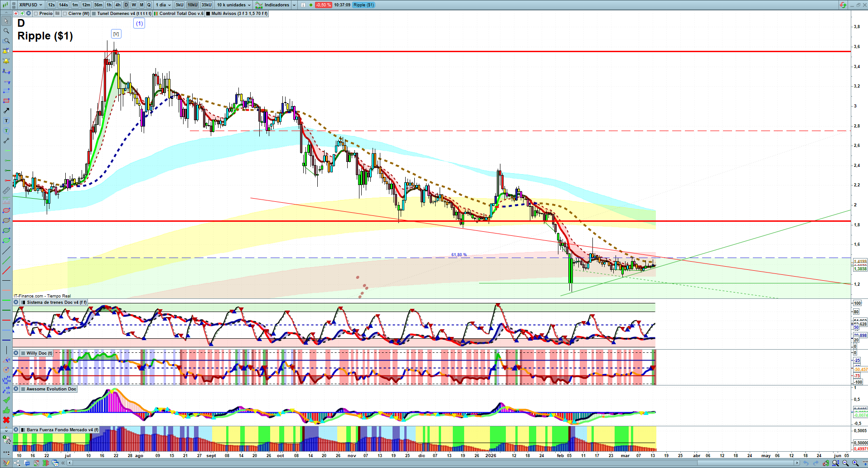
Task: Select the D daily timeframe
Action: point(126,5)
